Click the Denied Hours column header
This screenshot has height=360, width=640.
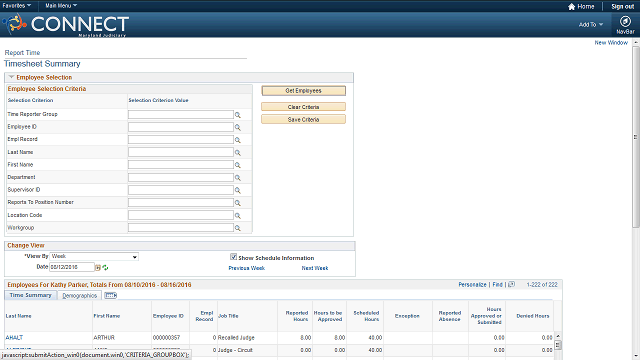point(533,316)
